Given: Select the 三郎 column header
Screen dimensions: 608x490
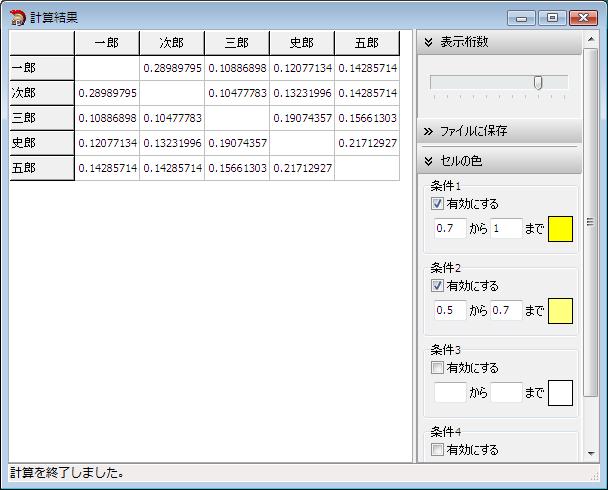Looking at the screenshot, I should [237, 43].
